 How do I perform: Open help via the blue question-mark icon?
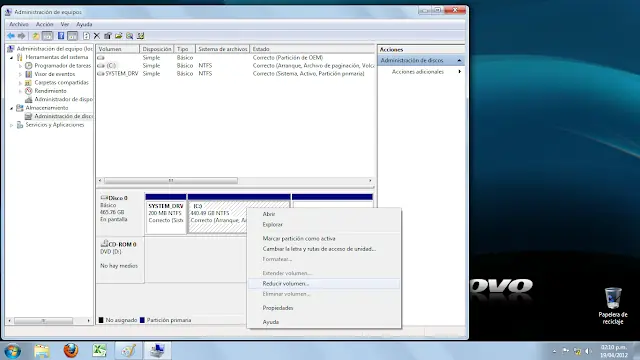click(61, 36)
